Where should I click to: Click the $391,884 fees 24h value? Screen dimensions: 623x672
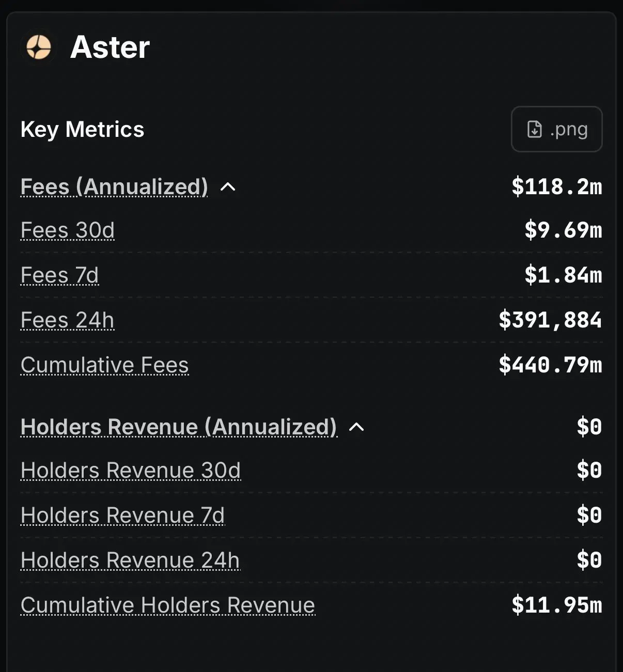tap(550, 320)
